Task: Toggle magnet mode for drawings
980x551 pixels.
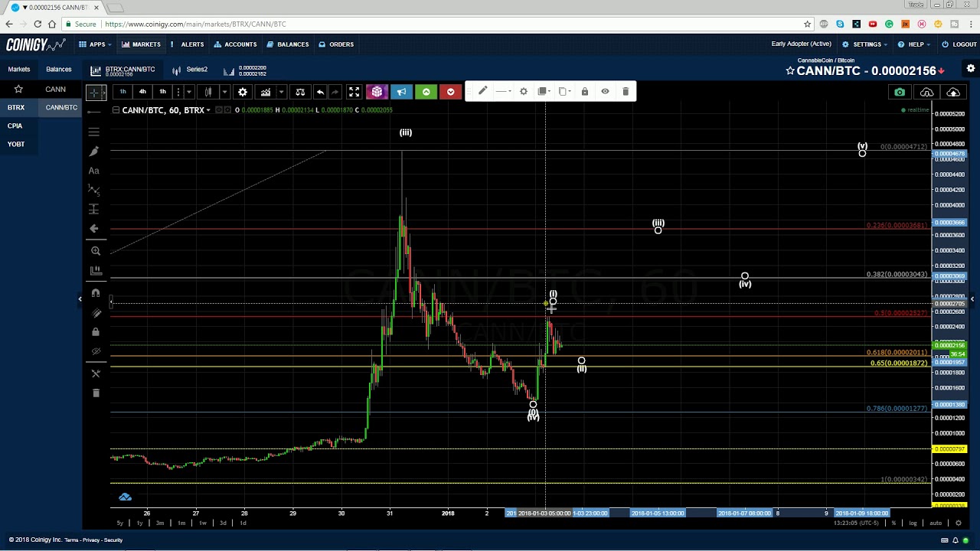Action: (96, 292)
